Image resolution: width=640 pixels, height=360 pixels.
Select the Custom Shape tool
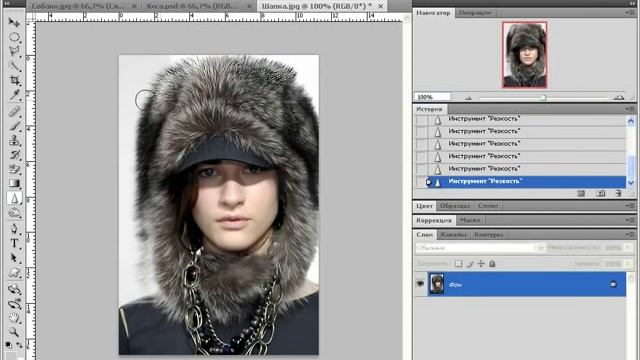point(14,273)
